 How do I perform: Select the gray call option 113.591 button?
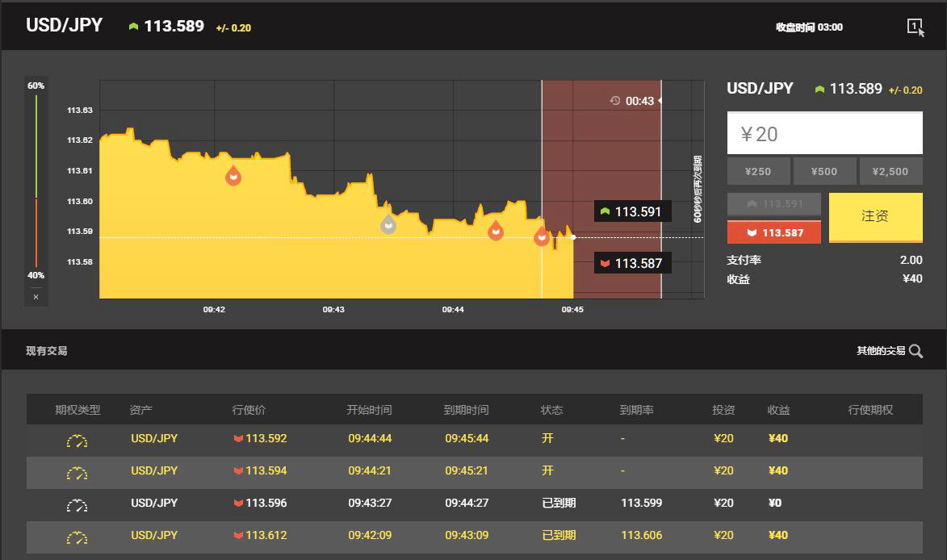[773, 204]
